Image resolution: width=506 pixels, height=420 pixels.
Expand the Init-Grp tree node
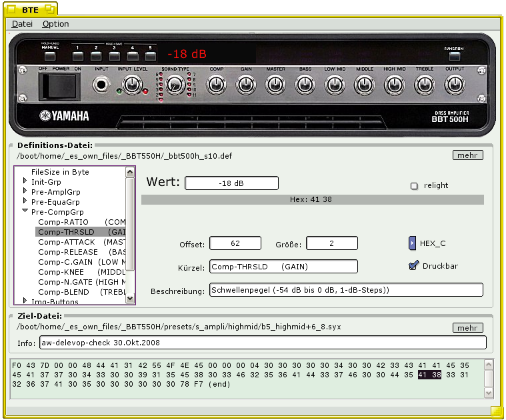[25, 181]
